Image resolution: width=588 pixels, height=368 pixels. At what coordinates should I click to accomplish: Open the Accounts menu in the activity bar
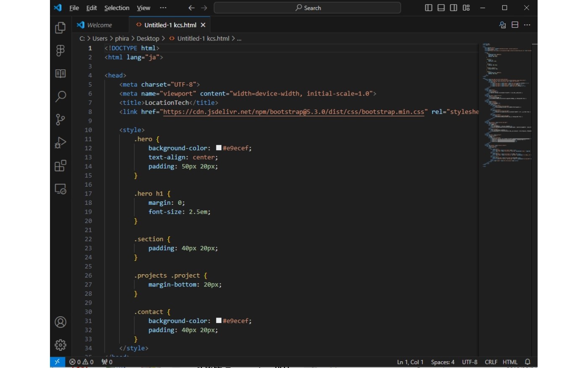tap(60, 322)
